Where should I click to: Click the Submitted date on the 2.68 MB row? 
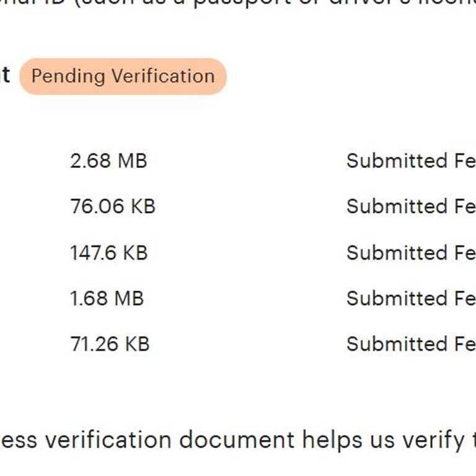410,161
